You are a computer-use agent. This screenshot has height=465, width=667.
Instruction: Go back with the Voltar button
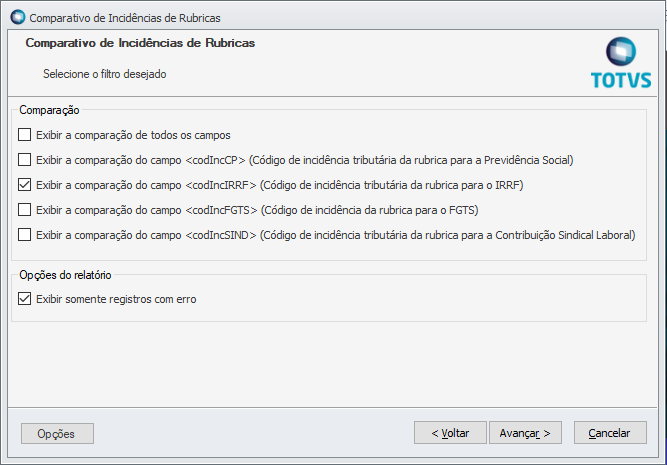(x=450, y=433)
